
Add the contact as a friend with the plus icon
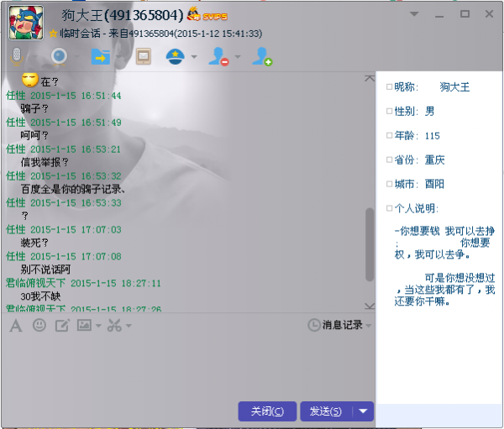pyautogui.click(x=262, y=56)
